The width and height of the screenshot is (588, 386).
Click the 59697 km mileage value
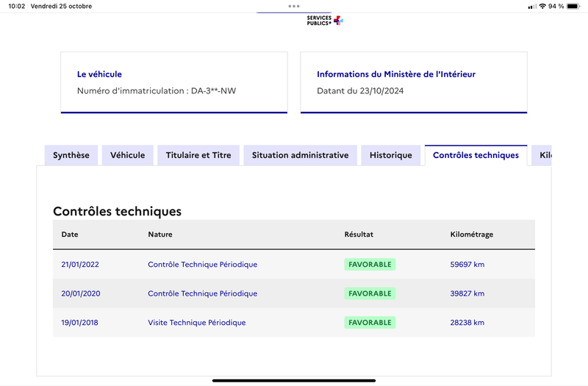coord(467,265)
